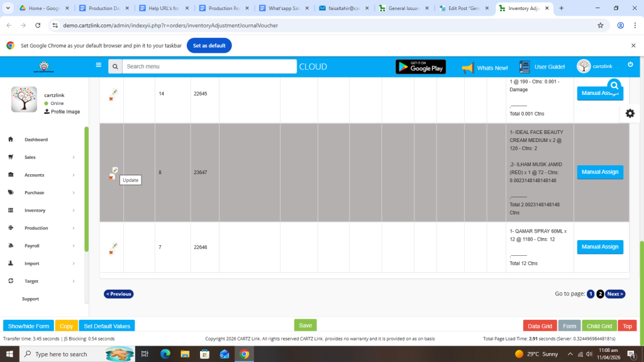Switch to the Child Grid view
Viewport: 644px width, 362px height.
click(599, 326)
